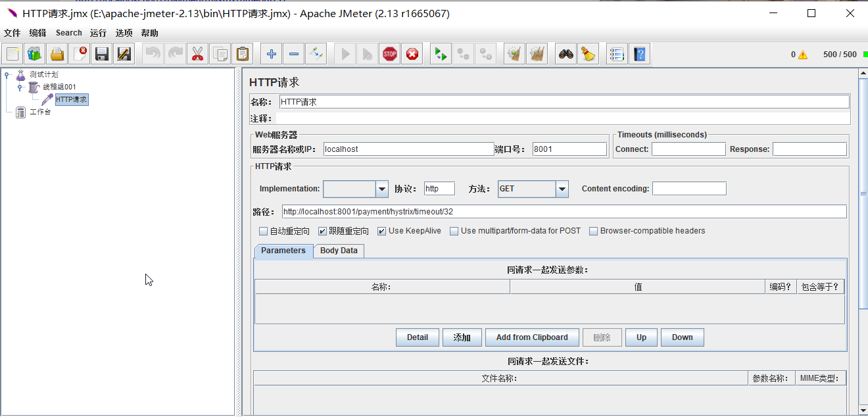Screen dimensions: 868x417
Task: Expand all nodes with plus icon
Action: tap(272, 54)
